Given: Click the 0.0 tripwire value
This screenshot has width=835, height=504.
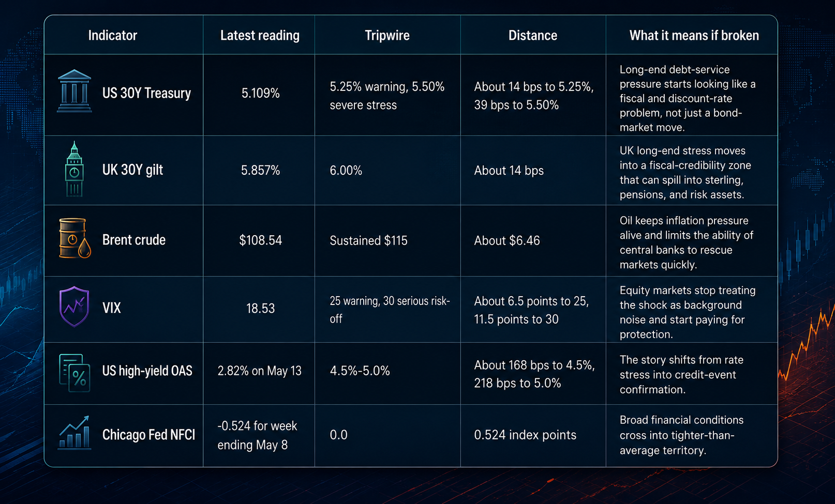Looking at the screenshot, I should tap(338, 435).
